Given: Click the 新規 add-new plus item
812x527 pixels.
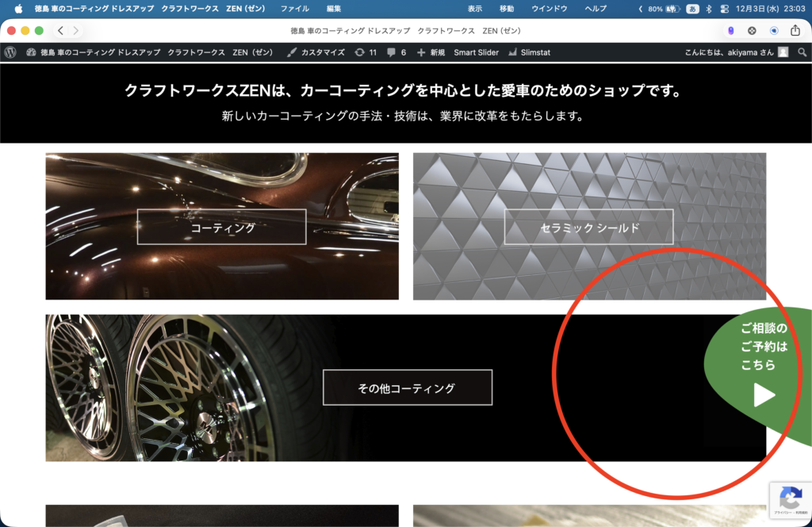Looking at the screenshot, I should [431, 52].
